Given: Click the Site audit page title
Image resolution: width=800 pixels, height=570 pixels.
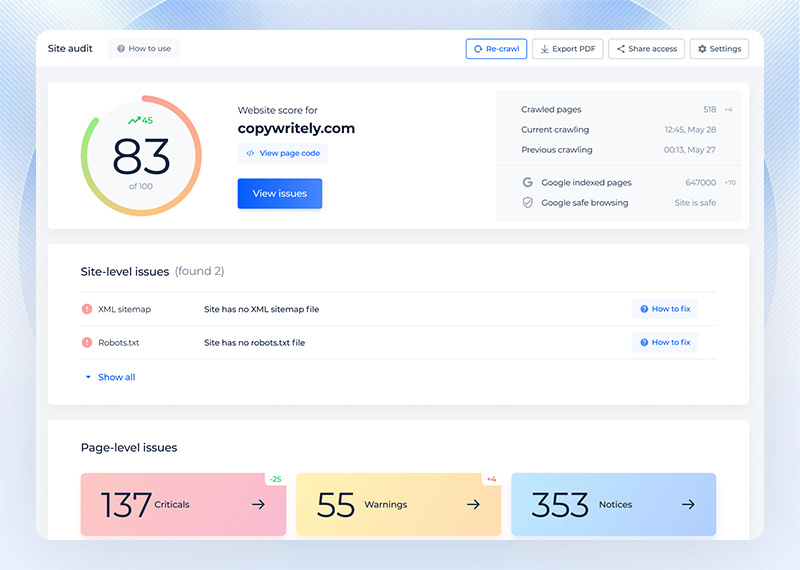Looking at the screenshot, I should click(70, 49).
